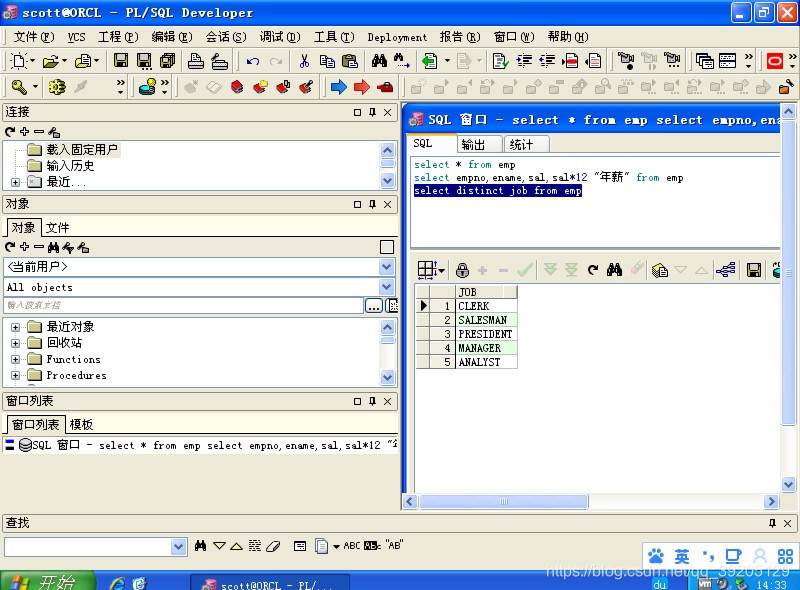800x590 pixels.
Task: Click the scott@ORCL taskbar button
Action: pos(270,582)
